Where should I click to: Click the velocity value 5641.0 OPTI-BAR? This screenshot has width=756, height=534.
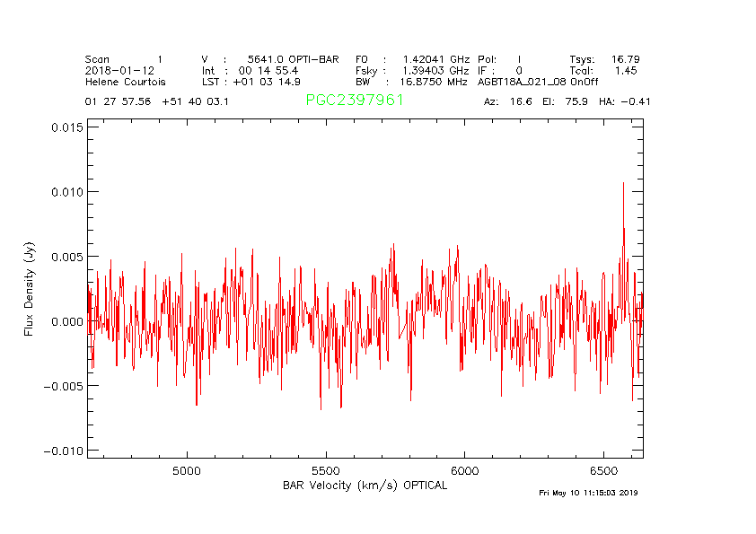tap(294, 59)
